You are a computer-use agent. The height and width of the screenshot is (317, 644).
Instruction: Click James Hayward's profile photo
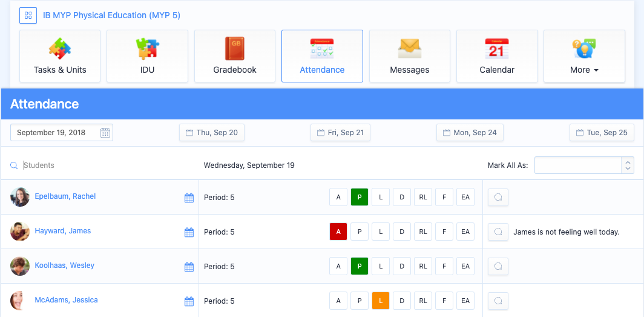click(20, 232)
